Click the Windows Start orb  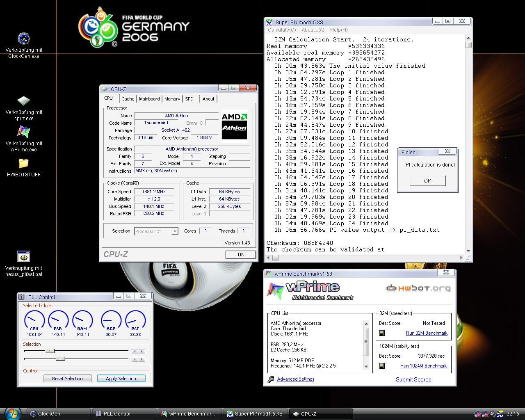coord(12,413)
